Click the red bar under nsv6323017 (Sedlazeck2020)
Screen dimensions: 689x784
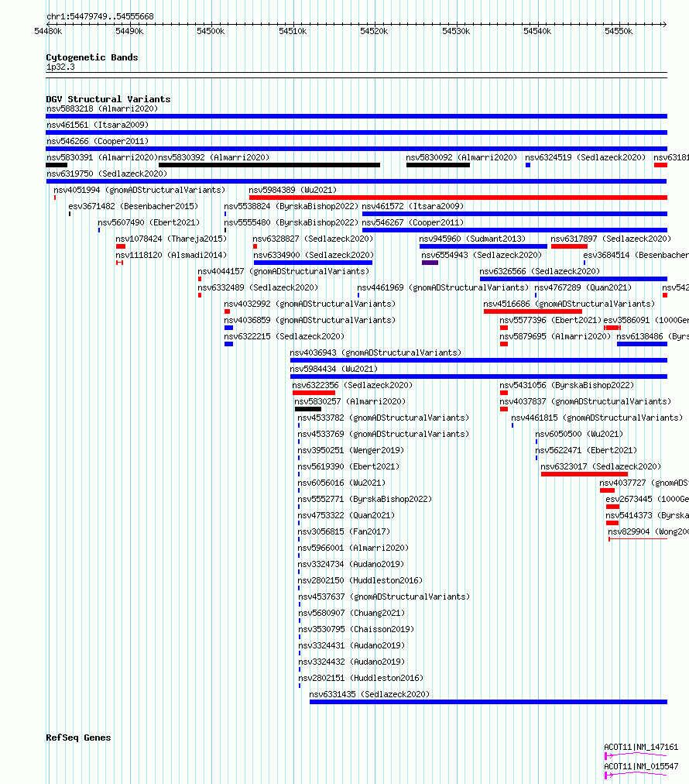click(584, 474)
